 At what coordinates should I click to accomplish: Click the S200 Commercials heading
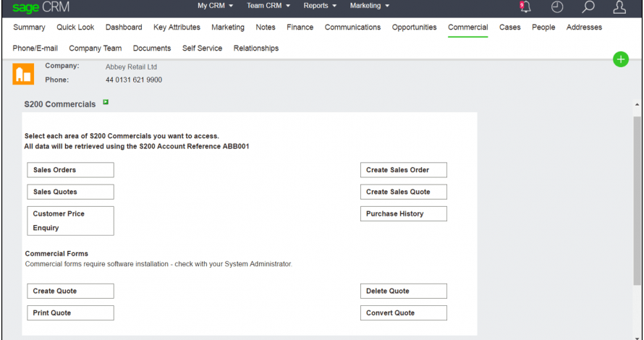60,104
